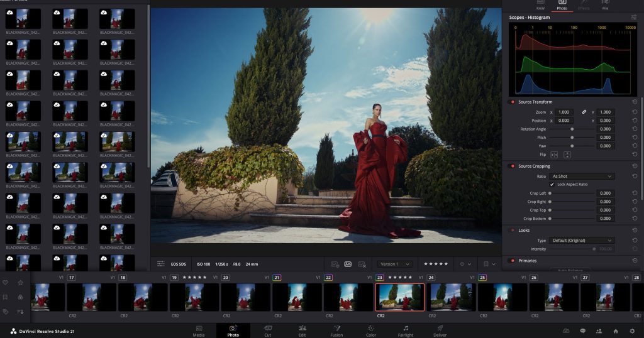Select filmstrip clip number 21
Image resolution: width=644 pixels, height=338 pixels.
(297, 297)
